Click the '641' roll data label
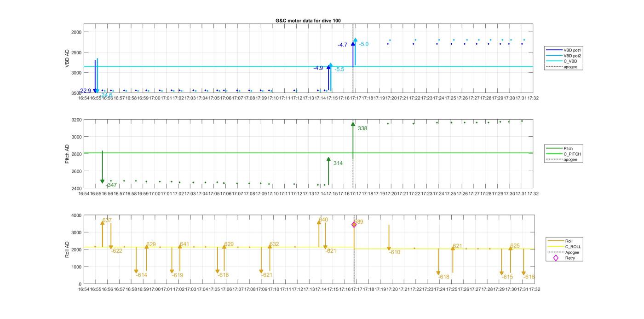This screenshot has width=644, height=319. tap(184, 244)
